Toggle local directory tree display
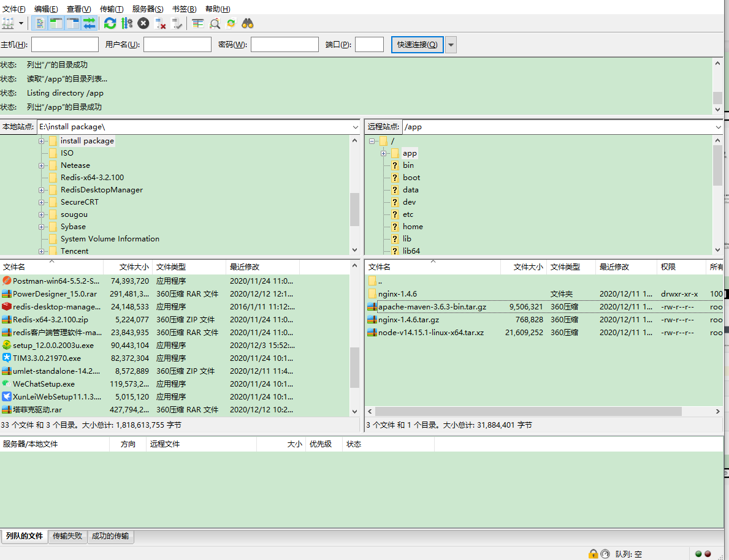The height and width of the screenshot is (560, 729). click(x=56, y=23)
